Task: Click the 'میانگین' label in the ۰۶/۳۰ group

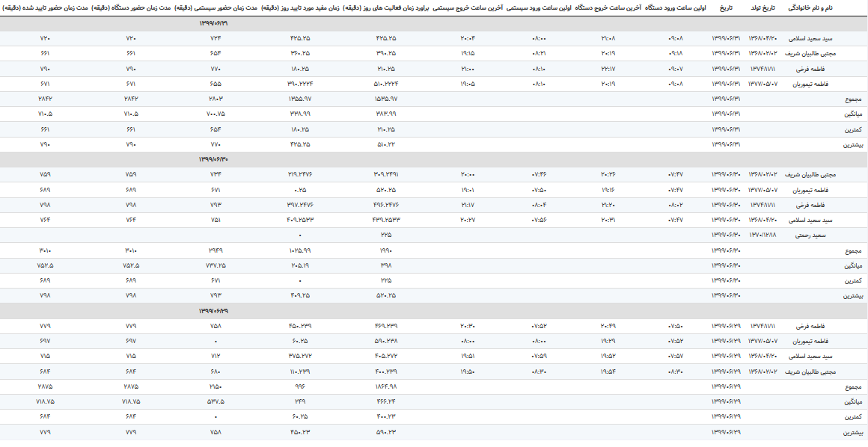Action: pyautogui.click(x=854, y=265)
